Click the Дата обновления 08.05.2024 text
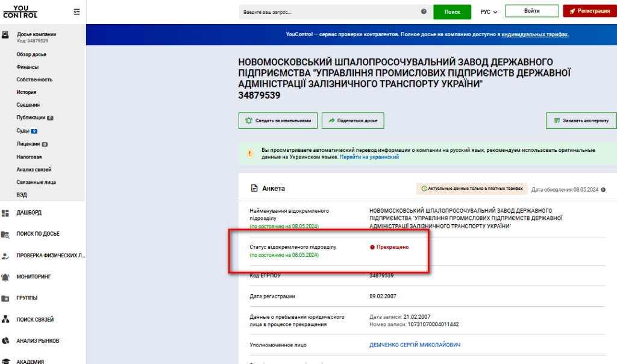Image resolution: width=617 pixels, height=364 pixels. [565, 190]
